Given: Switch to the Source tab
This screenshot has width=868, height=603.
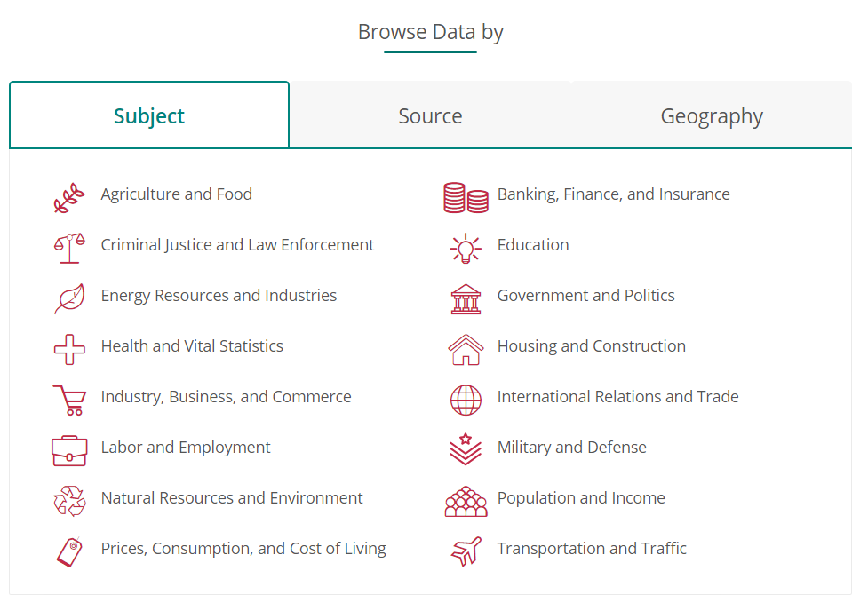Looking at the screenshot, I should pos(430,116).
